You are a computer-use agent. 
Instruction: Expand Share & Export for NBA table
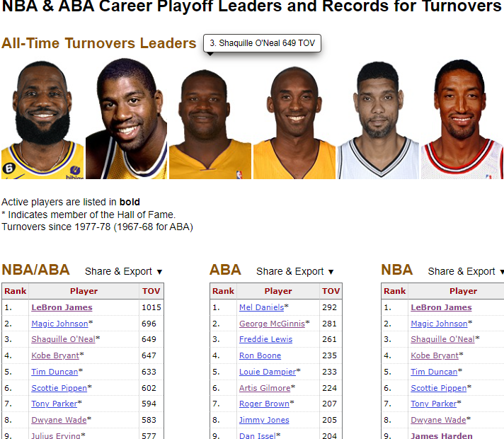[466, 271]
